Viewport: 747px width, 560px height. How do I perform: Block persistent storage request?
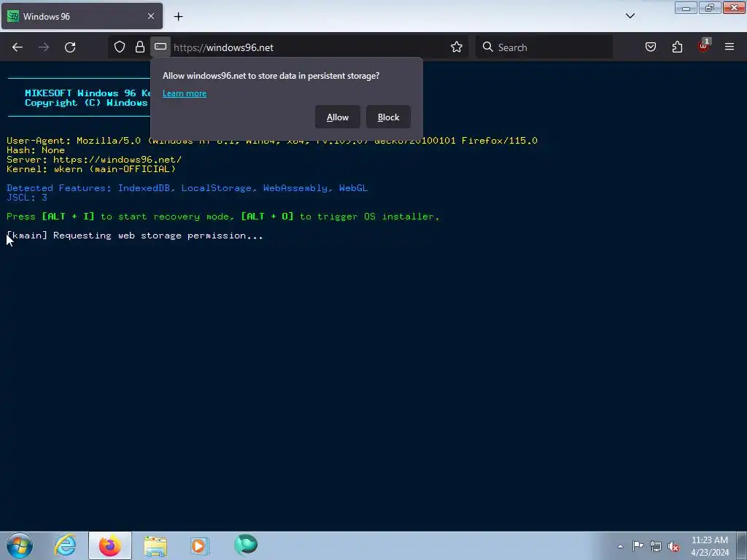388,117
